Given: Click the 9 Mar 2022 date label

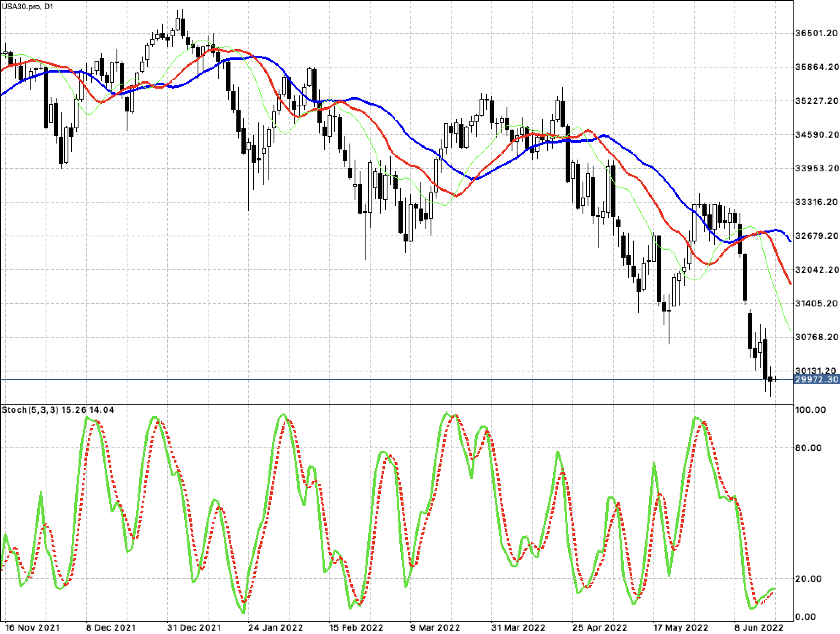Looking at the screenshot, I should 435,627.
